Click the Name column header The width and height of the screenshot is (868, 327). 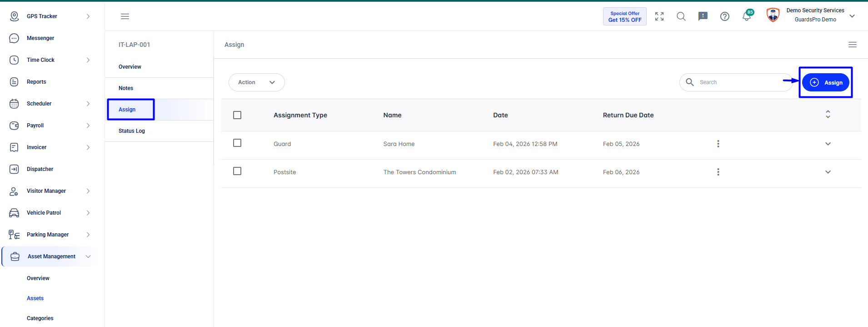tap(392, 115)
